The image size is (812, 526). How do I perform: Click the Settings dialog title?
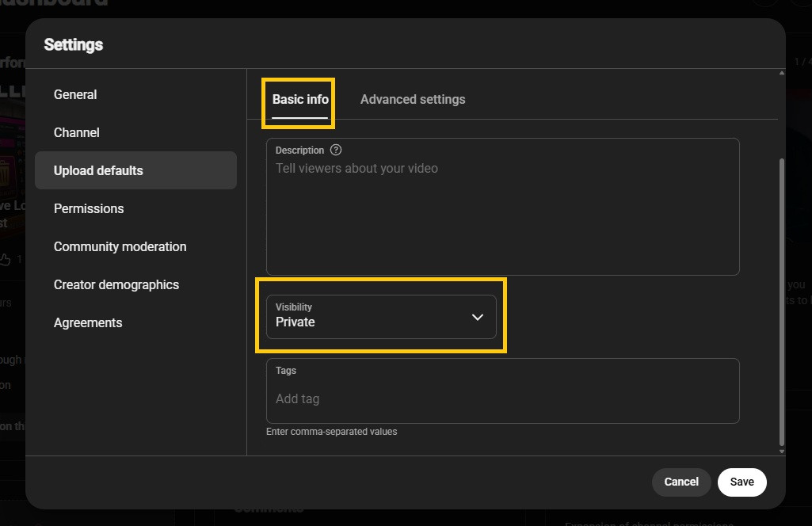point(74,45)
